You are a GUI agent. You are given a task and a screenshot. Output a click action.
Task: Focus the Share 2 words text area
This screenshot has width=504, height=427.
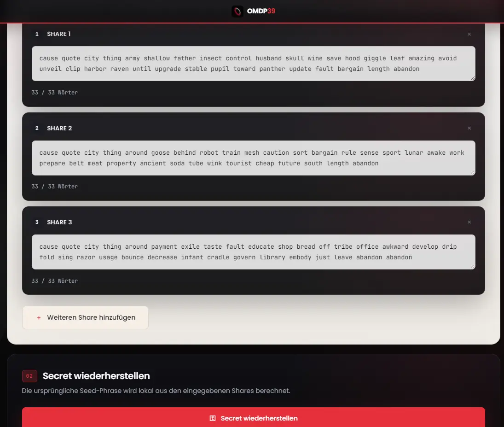(x=253, y=158)
